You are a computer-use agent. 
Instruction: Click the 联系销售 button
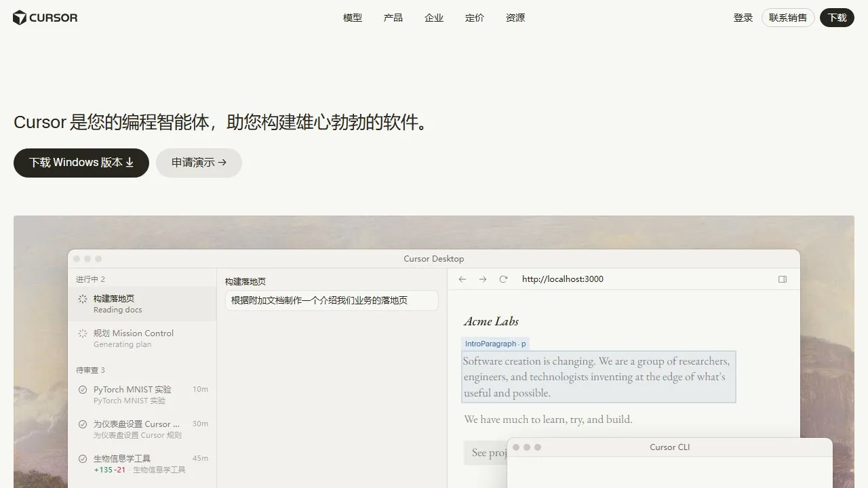pyautogui.click(x=788, y=18)
